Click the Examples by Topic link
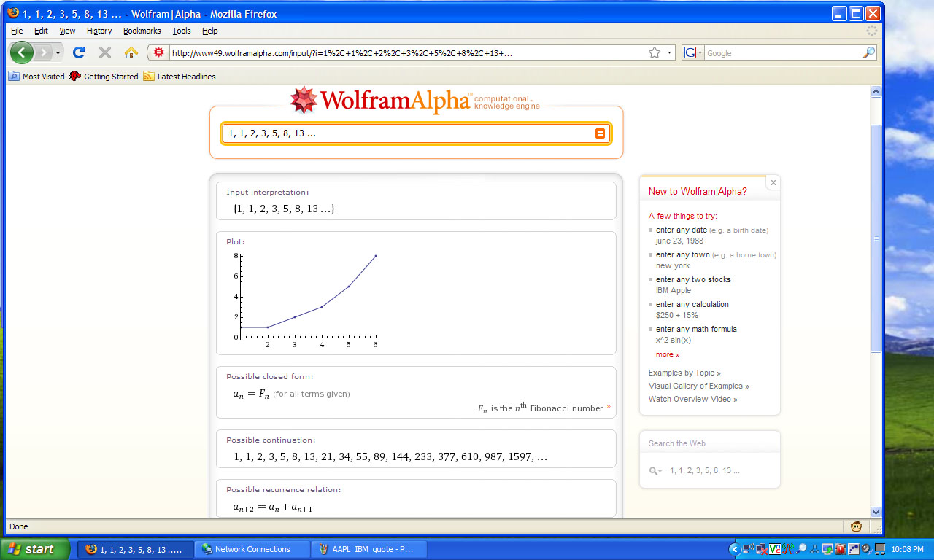 pyautogui.click(x=684, y=373)
